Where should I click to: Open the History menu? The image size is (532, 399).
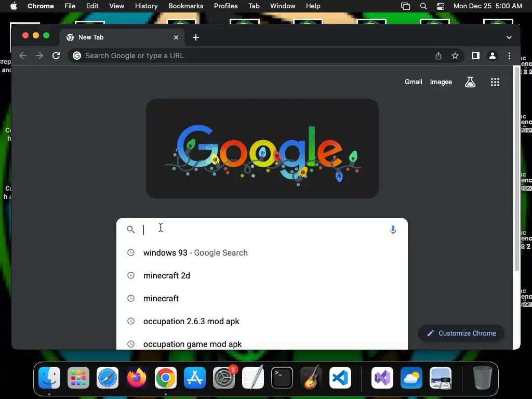click(x=146, y=6)
